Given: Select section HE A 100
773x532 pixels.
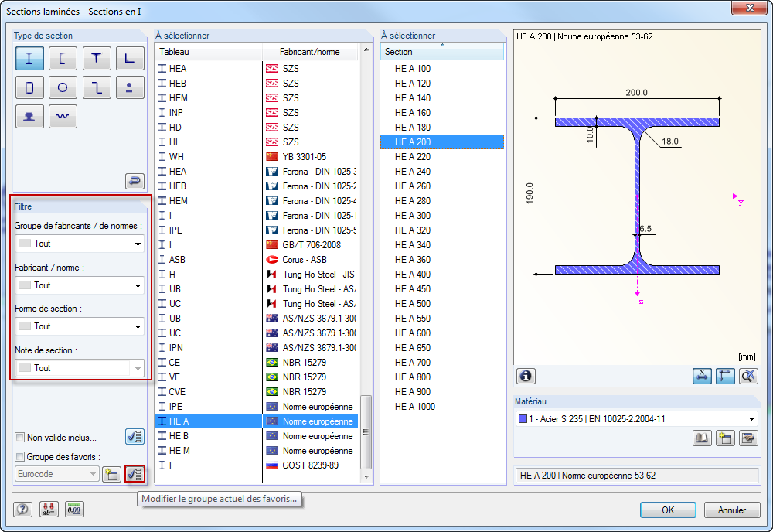Looking at the screenshot, I should click(x=441, y=69).
